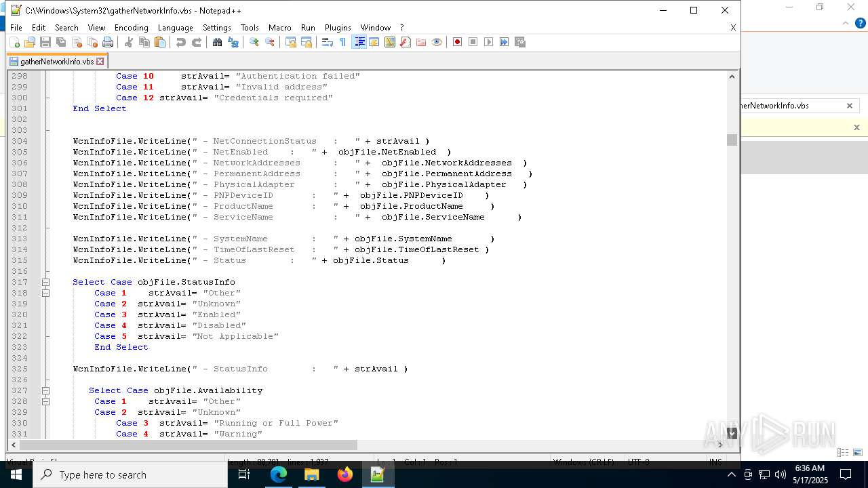Dismiss the yellow notification bar in background window
The image size is (868, 488).
[856, 127]
